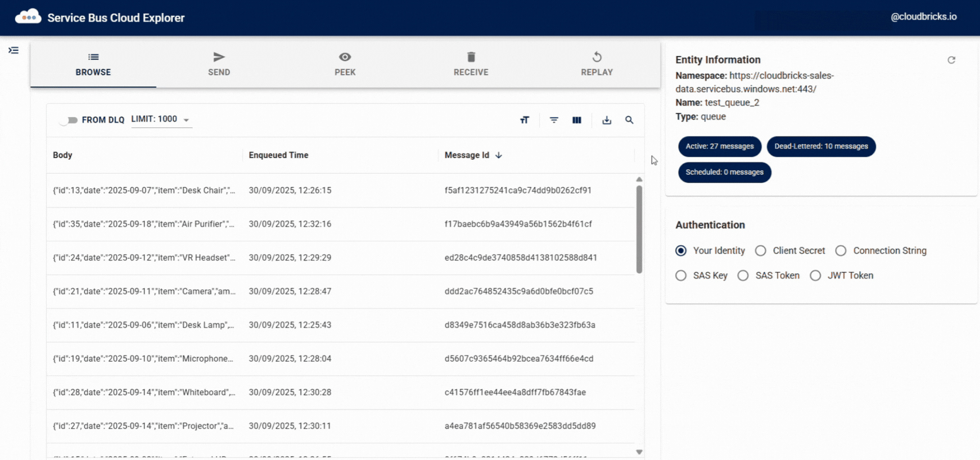The width and height of the screenshot is (980, 460).
Task: Select the Camera message body
Action: pyautogui.click(x=144, y=291)
